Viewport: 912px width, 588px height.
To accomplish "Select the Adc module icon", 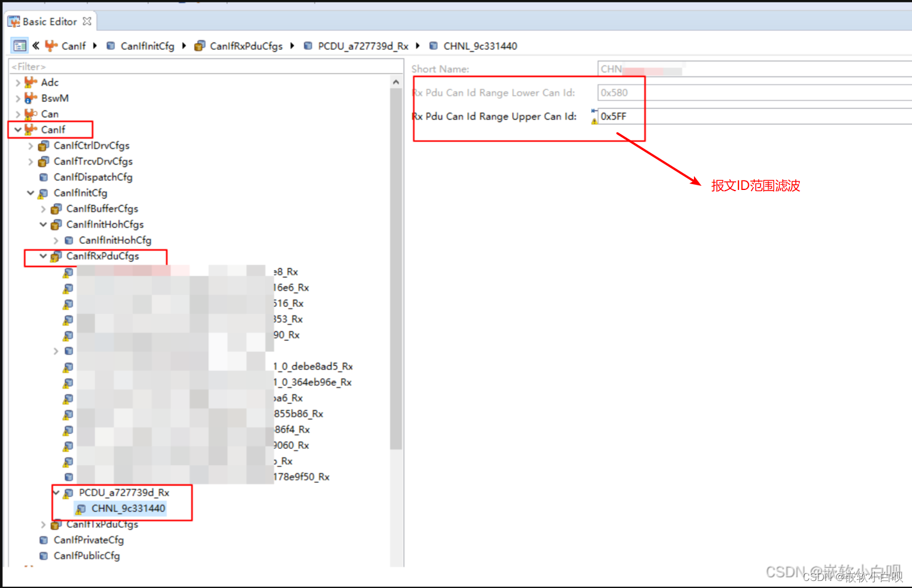I will 30,82.
